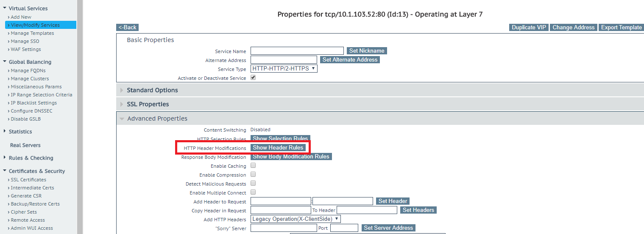Focus the Sorry Server address field
The width and height of the screenshot is (644, 234).
pos(284,228)
